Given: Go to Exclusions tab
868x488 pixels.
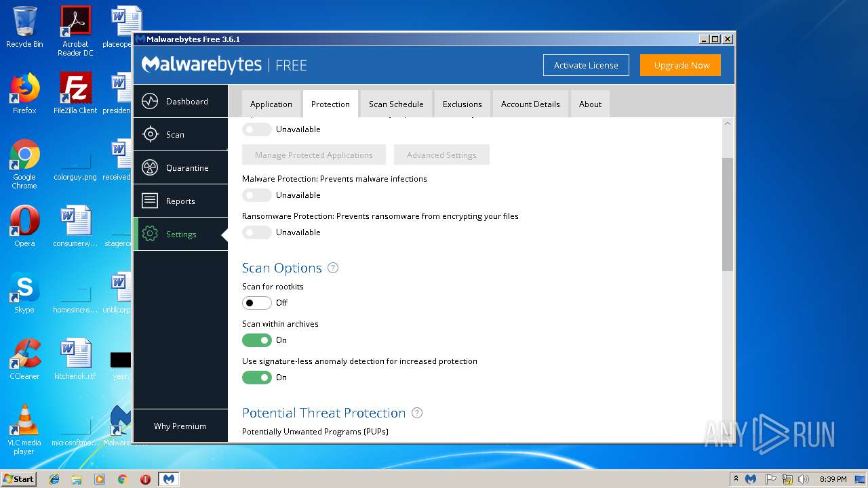Looking at the screenshot, I should 462,104.
